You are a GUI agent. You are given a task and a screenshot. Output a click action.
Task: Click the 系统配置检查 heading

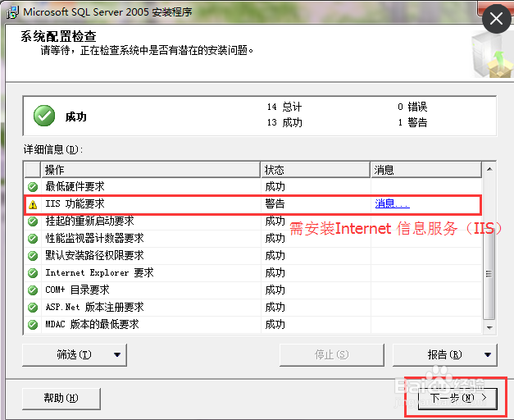(58, 36)
